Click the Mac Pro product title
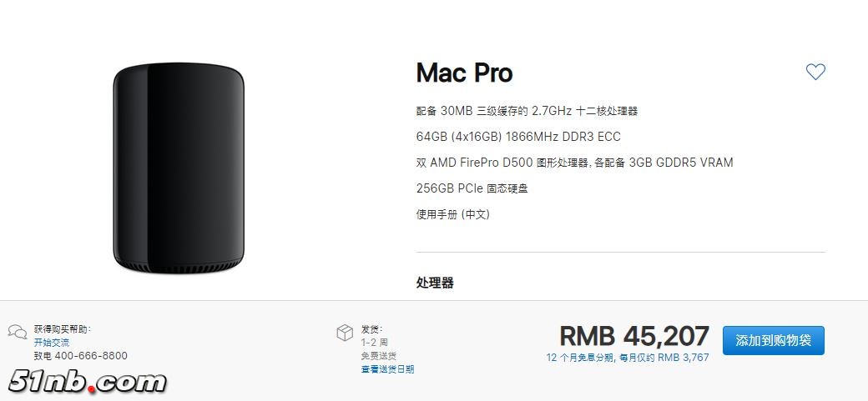The height and width of the screenshot is (401, 868). 464,73
